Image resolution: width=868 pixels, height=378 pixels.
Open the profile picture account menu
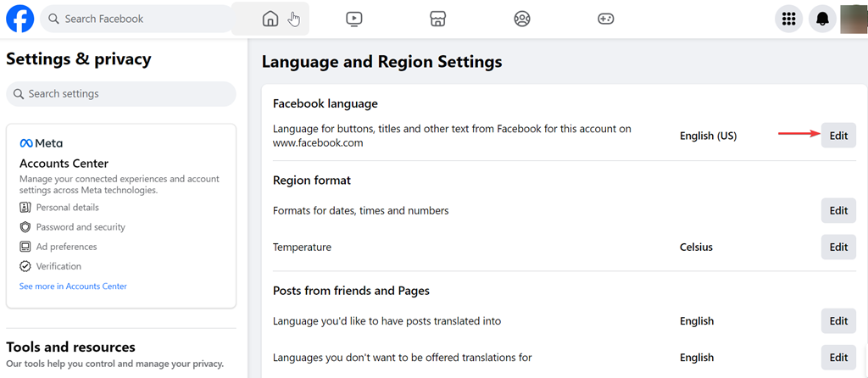854,19
